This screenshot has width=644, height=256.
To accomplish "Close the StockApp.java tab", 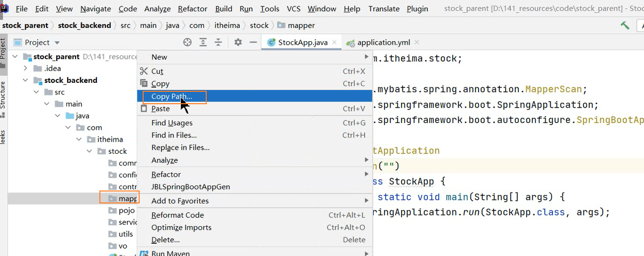I will 335,42.
